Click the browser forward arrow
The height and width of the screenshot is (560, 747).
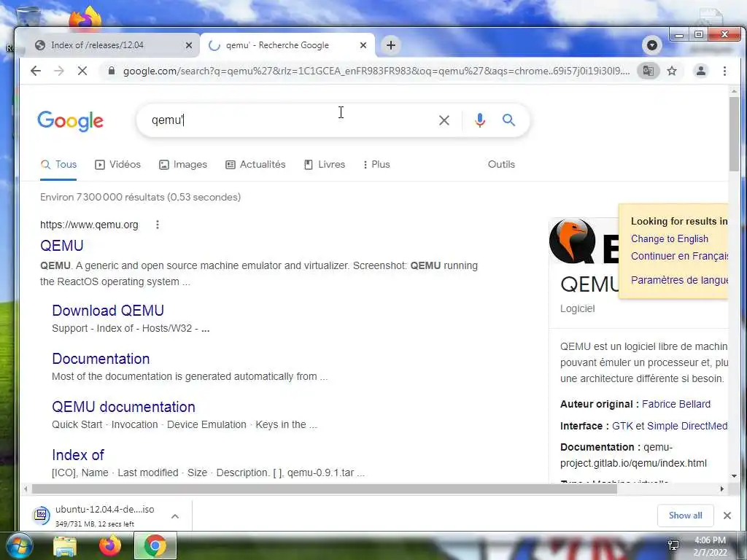click(x=59, y=71)
